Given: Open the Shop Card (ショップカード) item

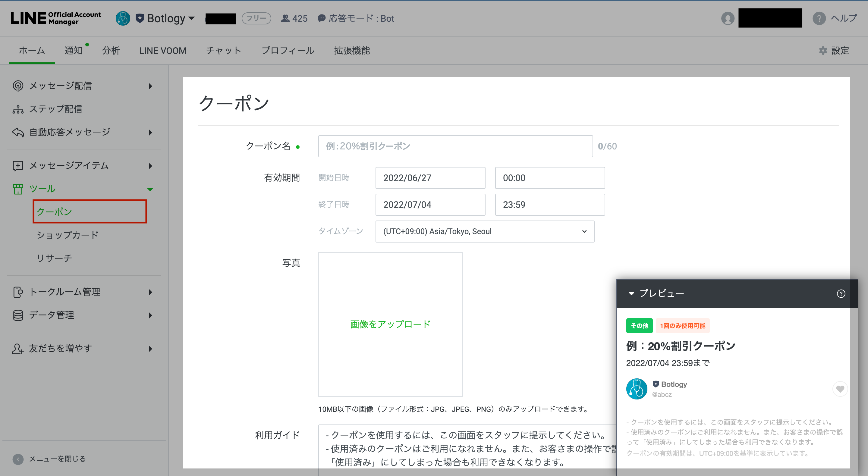Looking at the screenshot, I should pyautogui.click(x=68, y=235).
